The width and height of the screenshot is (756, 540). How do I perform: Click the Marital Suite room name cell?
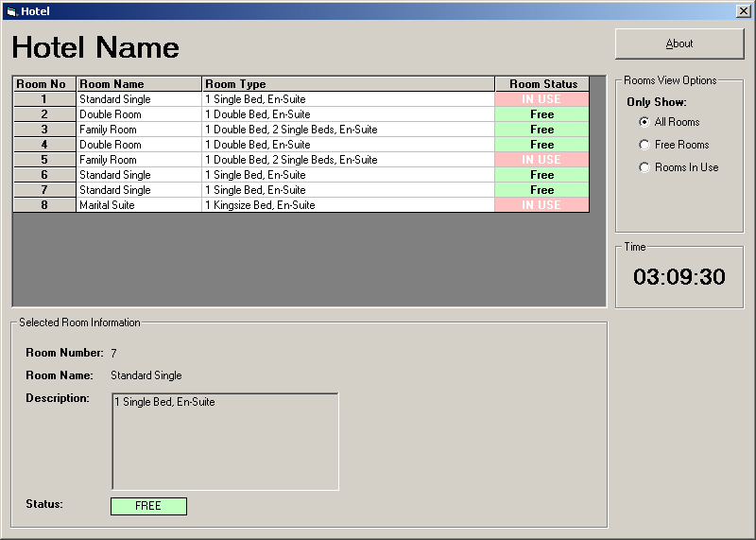coord(139,205)
